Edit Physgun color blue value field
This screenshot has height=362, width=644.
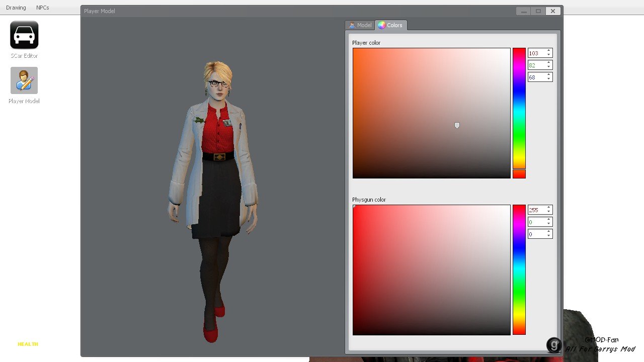pyautogui.click(x=536, y=234)
